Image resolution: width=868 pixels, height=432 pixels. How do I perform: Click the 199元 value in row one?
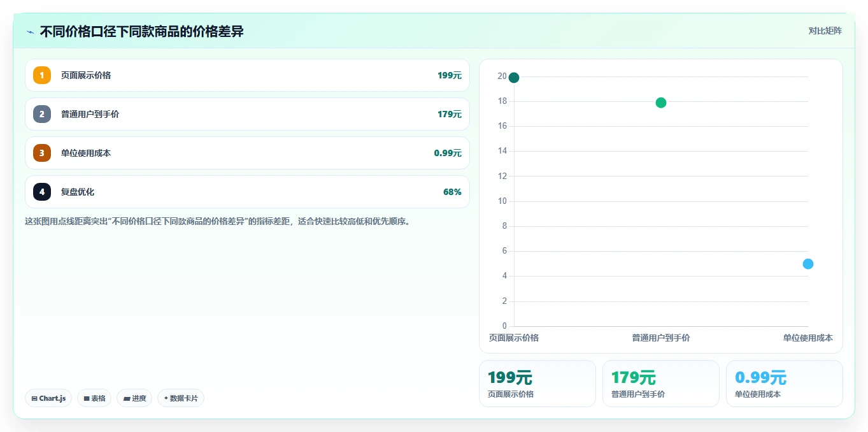coord(450,75)
